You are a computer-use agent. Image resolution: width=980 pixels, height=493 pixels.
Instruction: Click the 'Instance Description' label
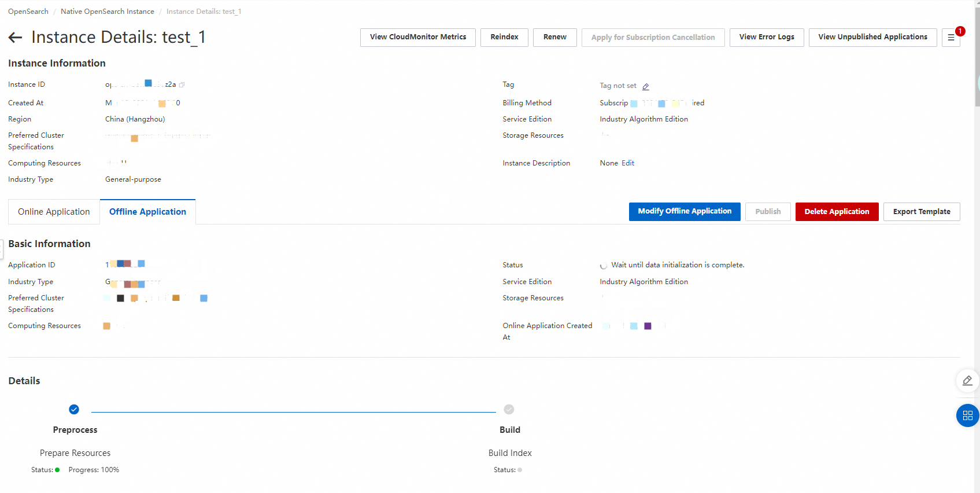point(536,163)
